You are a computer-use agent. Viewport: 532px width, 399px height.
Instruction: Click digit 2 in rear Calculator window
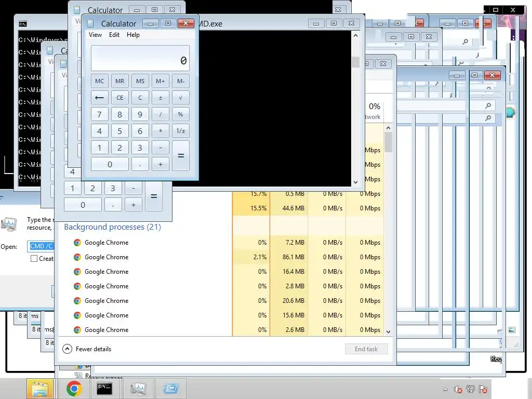92,188
